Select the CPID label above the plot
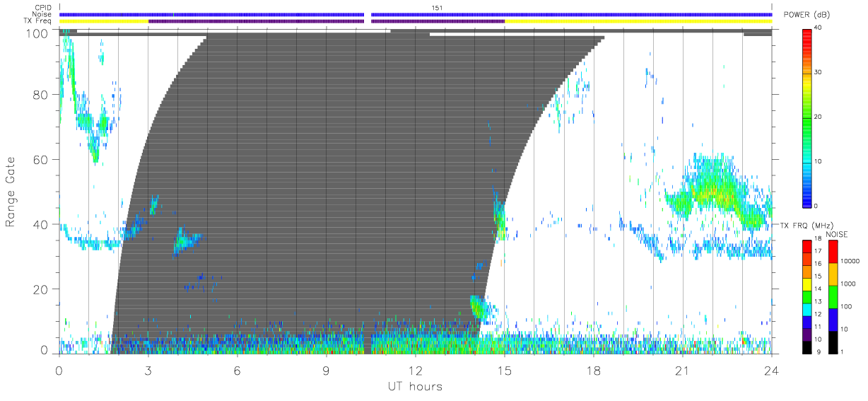868x401 pixels. (42, 8)
